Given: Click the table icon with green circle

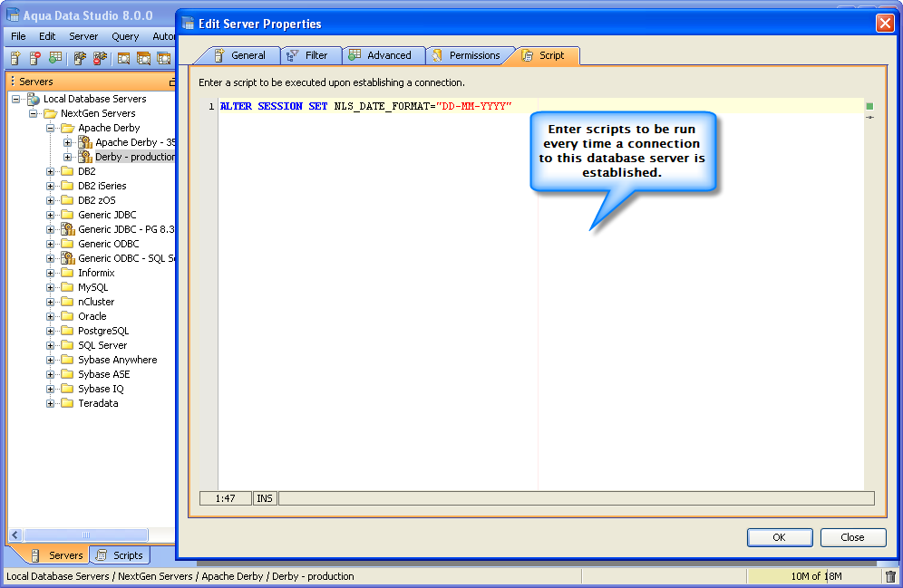Looking at the screenshot, I should 55,58.
